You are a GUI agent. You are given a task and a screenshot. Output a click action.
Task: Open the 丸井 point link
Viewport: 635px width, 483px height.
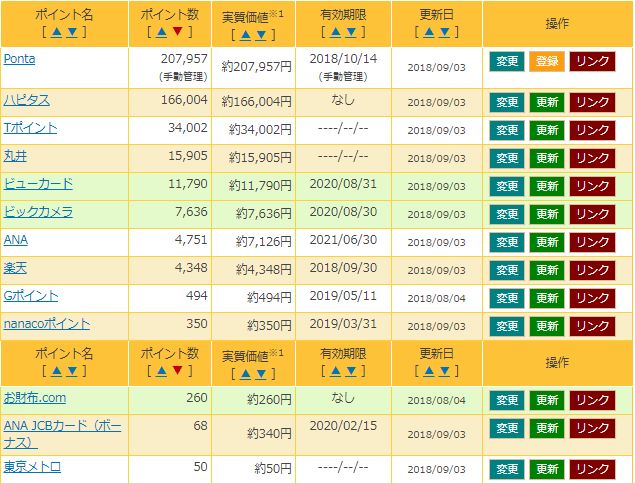(15, 156)
